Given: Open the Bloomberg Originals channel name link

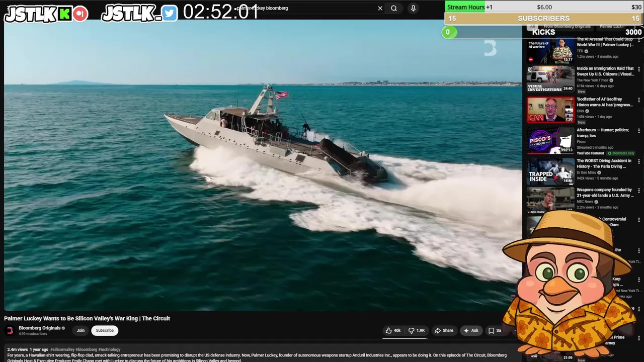Looking at the screenshot, I should click(39, 328).
